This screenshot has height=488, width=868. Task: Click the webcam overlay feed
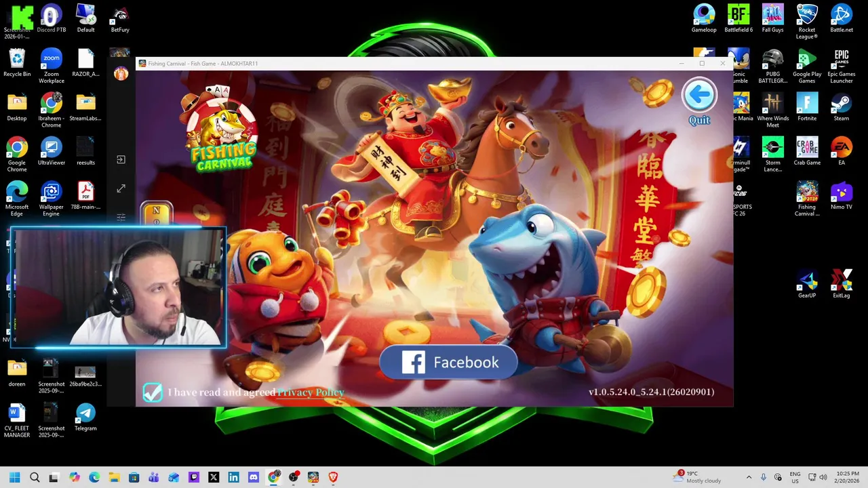[119, 288]
